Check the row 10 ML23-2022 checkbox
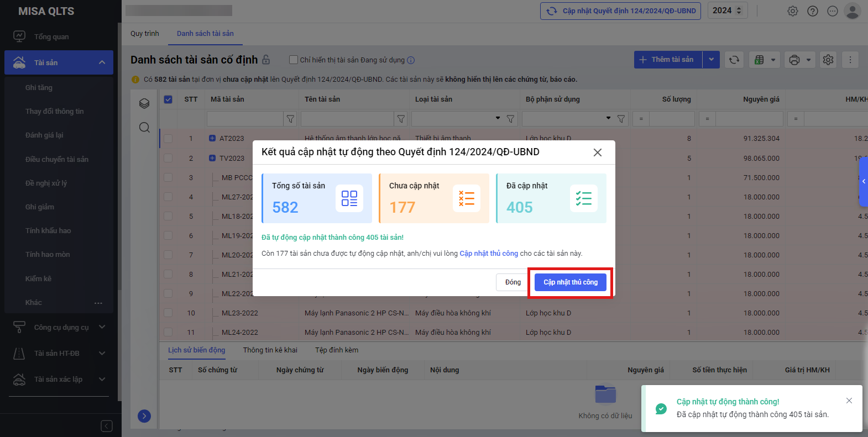The width and height of the screenshot is (868, 437). tap(168, 313)
